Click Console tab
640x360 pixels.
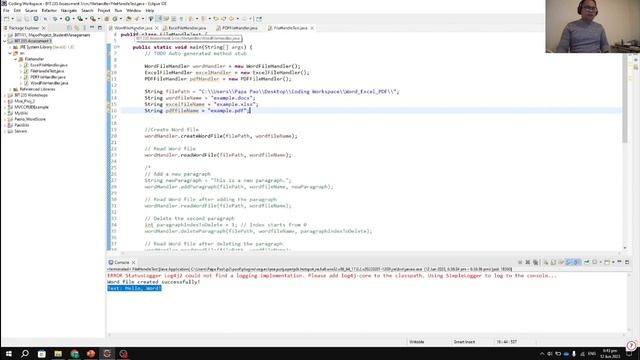point(121,262)
